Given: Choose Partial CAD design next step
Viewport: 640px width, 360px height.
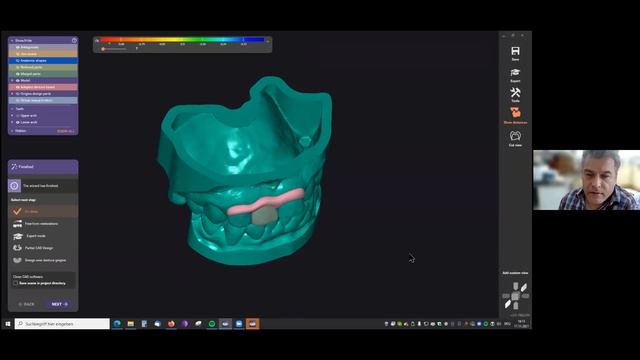Looking at the screenshot, I should pos(43,248).
